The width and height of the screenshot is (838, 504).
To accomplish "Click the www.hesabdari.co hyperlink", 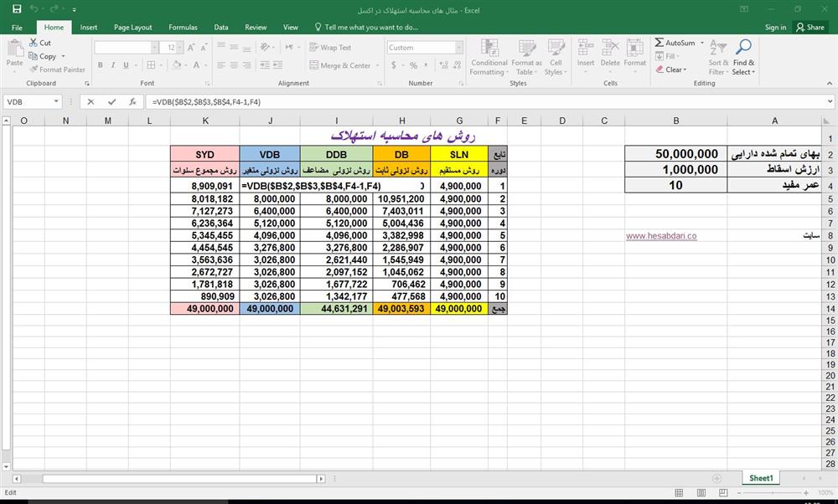I will pyautogui.click(x=660, y=236).
